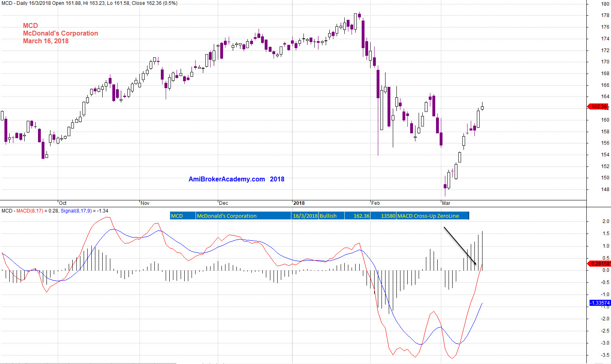Click the red 0.28 MACD value marker
The image size is (611, 364).
pos(600,264)
